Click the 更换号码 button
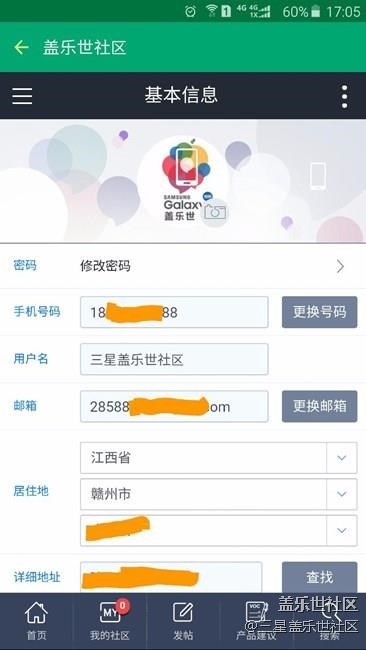The height and width of the screenshot is (650, 366). coord(320,312)
